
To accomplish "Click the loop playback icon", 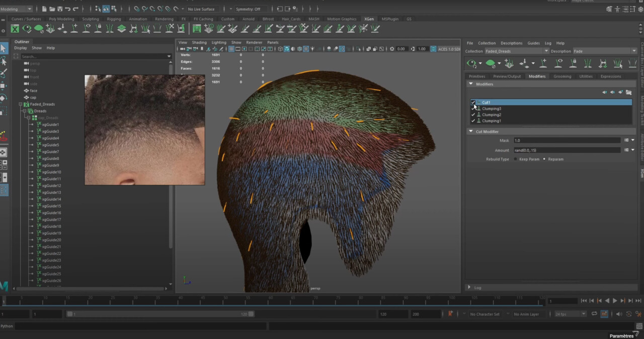I will tap(594, 314).
